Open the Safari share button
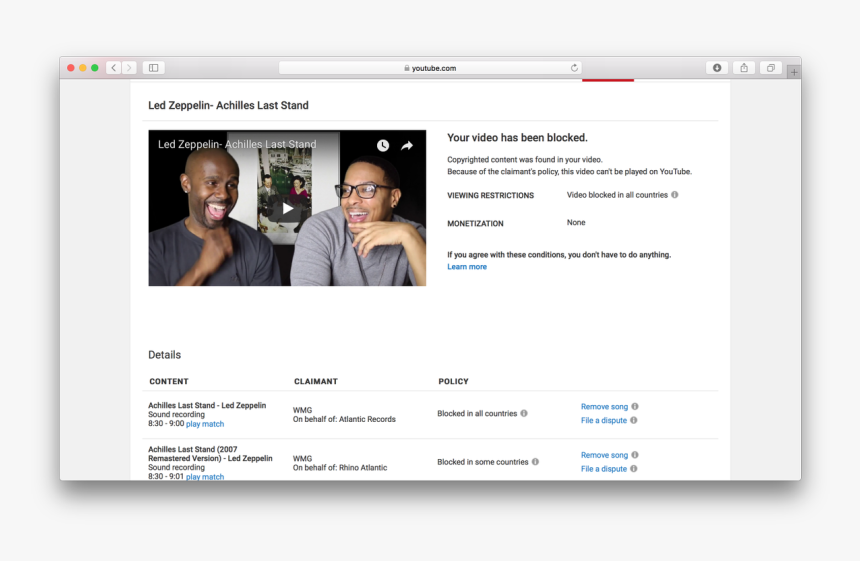Viewport: 860px width, 561px height. click(744, 67)
